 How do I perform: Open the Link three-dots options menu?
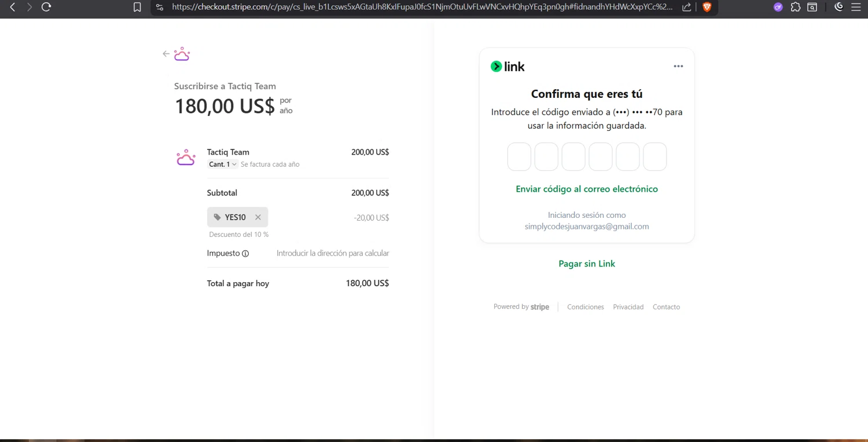tap(678, 66)
